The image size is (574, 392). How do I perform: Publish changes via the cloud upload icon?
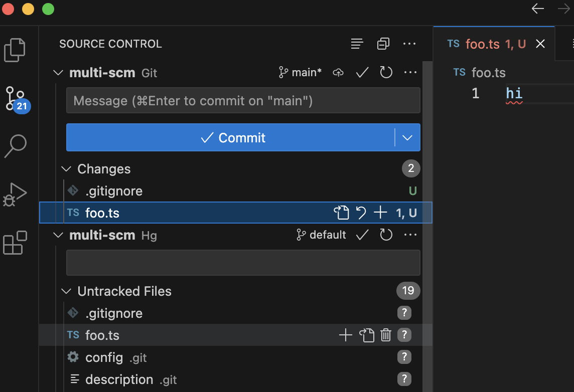[338, 72]
